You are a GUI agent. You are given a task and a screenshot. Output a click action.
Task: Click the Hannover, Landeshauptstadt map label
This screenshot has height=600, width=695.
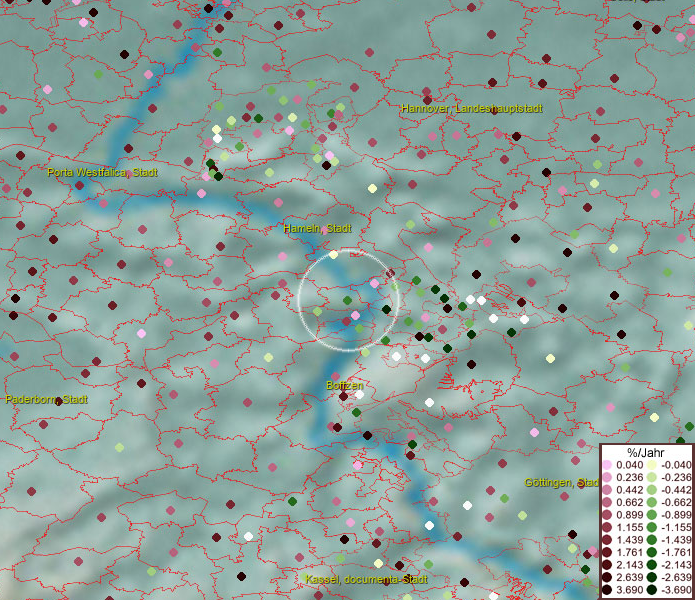click(x=472, y=109)
